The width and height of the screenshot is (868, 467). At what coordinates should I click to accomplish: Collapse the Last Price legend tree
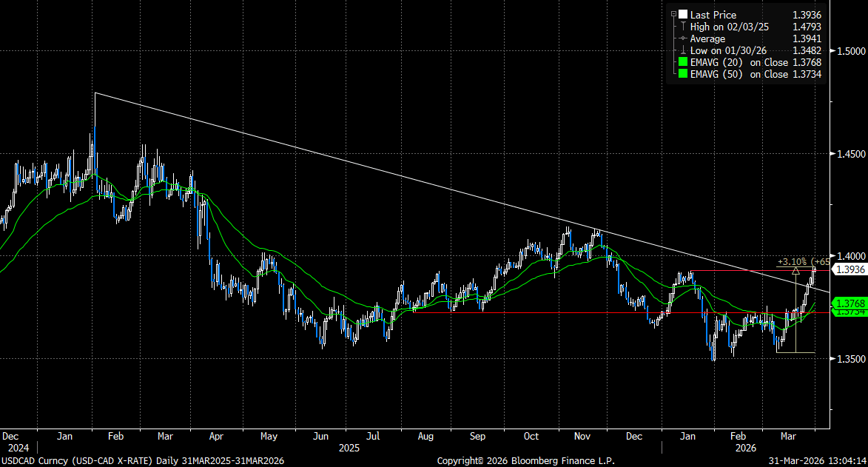[673, 15]
